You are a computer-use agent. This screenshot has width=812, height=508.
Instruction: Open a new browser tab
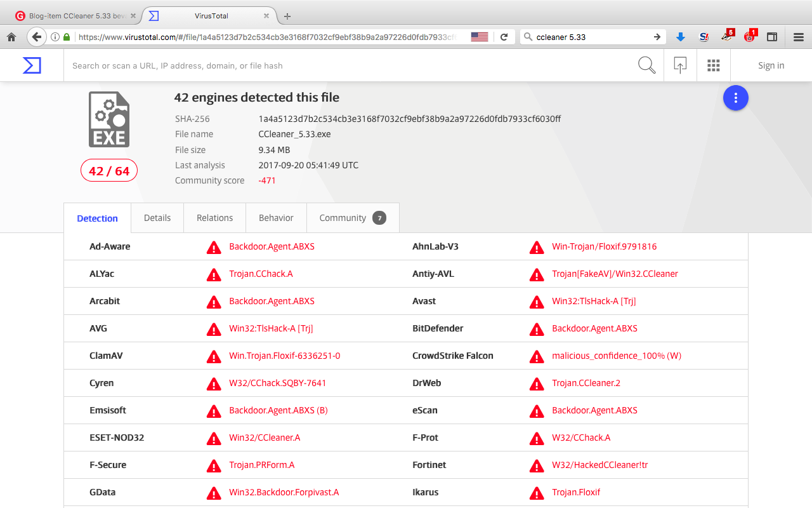pos(287,16)
